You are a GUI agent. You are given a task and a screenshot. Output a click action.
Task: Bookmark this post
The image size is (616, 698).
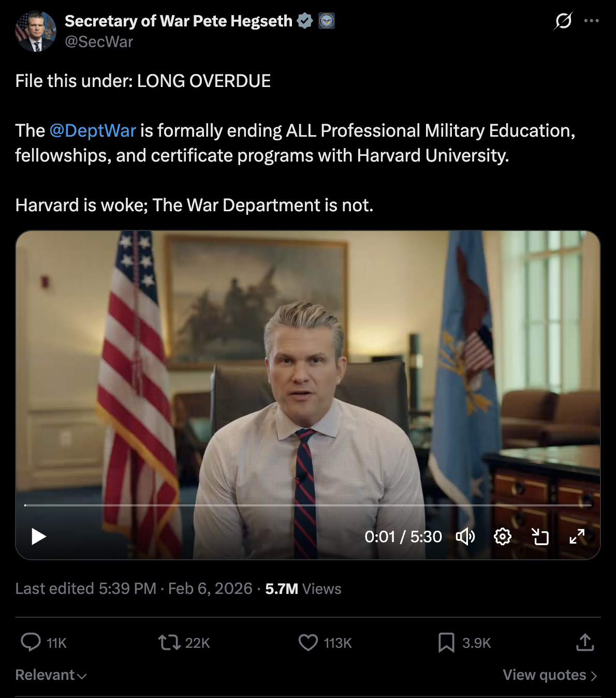coord(446,643)
